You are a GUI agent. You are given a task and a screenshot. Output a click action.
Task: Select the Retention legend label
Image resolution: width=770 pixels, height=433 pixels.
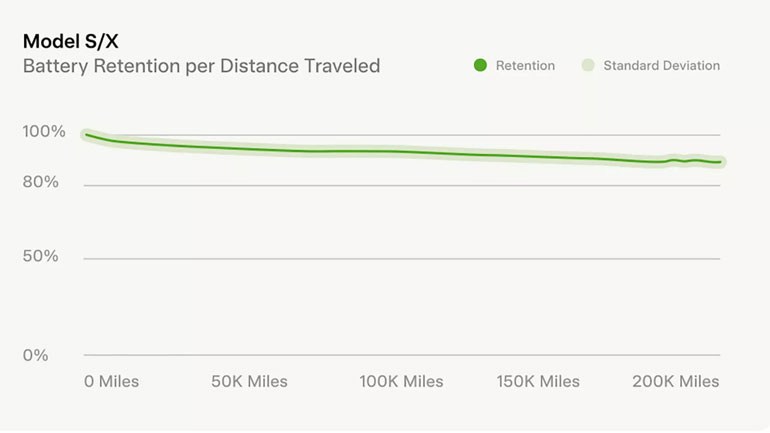point(525,66)
